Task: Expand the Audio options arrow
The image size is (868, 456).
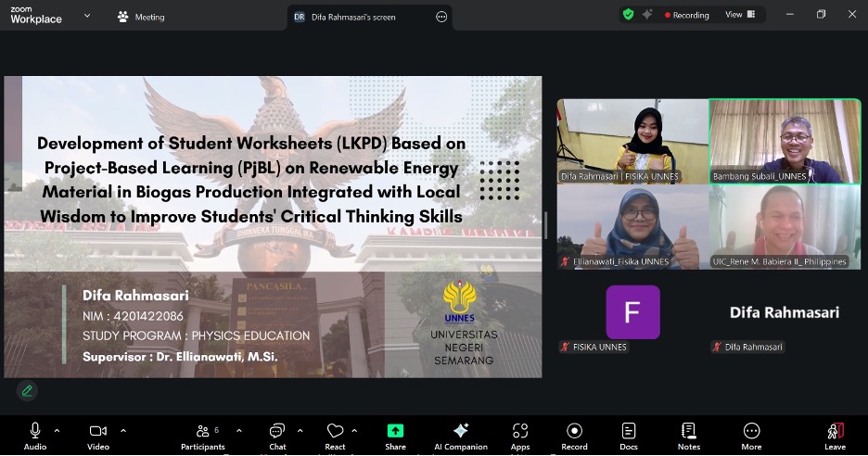Action: tap(57, 430)
